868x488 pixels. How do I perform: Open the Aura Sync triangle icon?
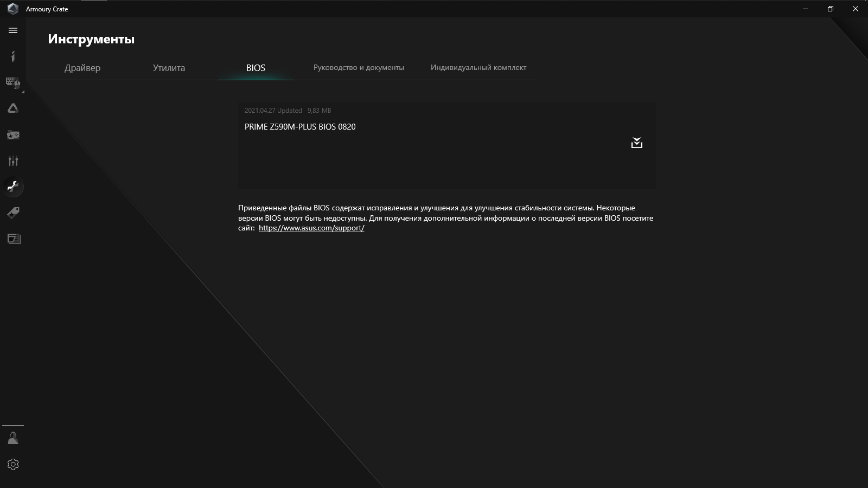pyautogui.click(x=13, y=108)
